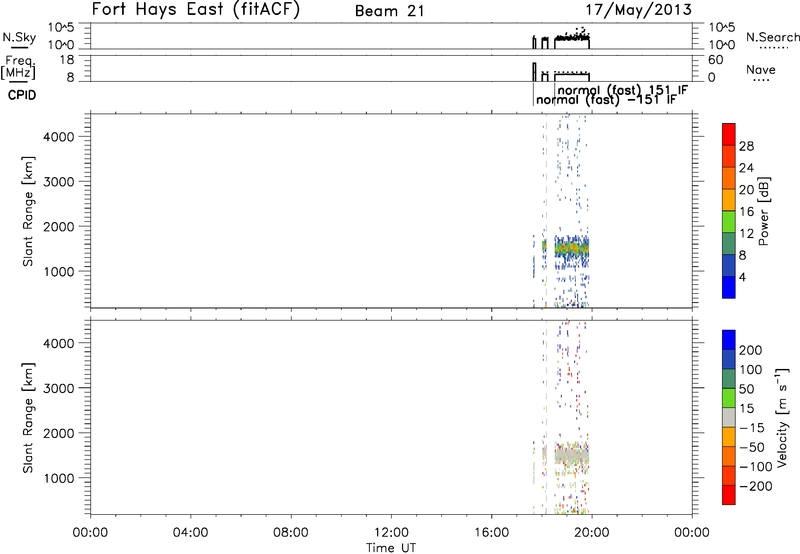This screenshot has height=554, width=800.
Task: Click the date '17/May/2013'
Action: [638, 10]
